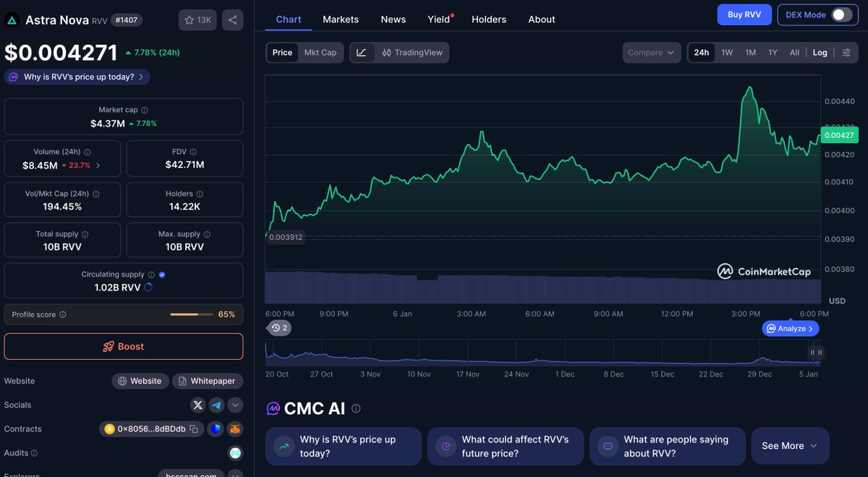Click the Max. supply info icon
This screenshot has width=868, height=477.
pos(207,234)
